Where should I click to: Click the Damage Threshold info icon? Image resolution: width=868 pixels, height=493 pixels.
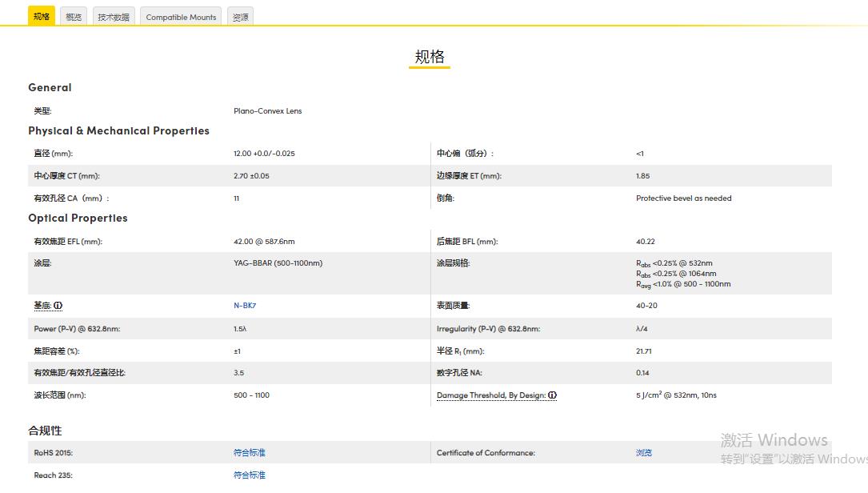pyautogui.click(x=552, y=395)
